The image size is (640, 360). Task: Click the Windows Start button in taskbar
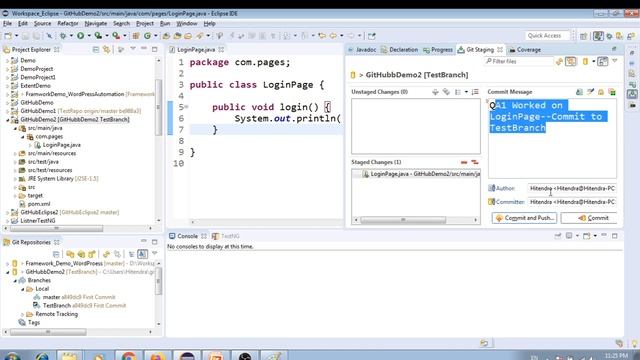[11, 356]
